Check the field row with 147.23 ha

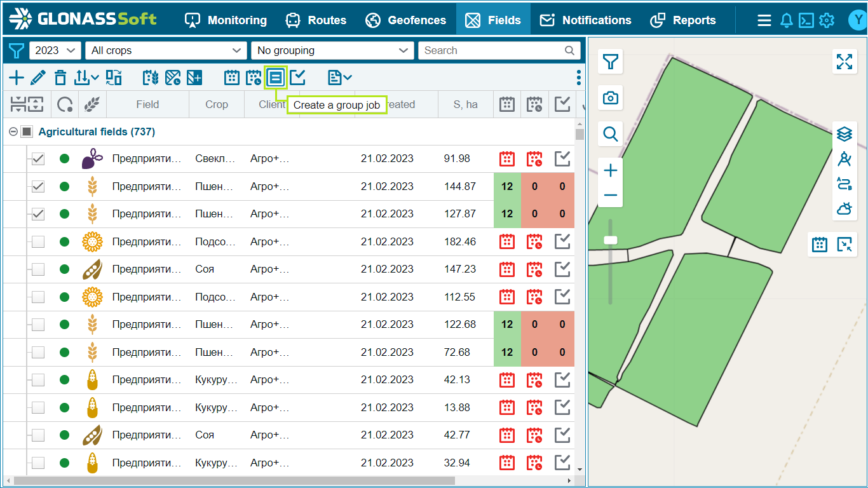coord(38,269)
